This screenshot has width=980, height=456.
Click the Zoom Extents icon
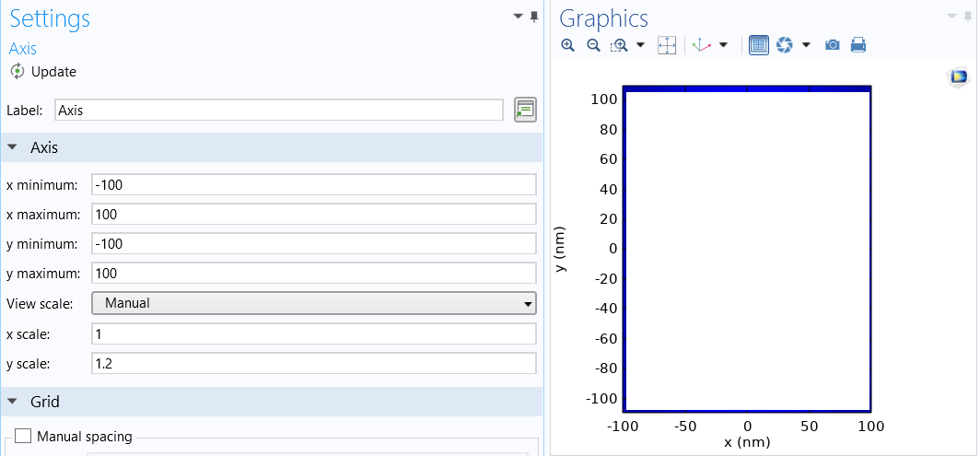coord(667,45)
